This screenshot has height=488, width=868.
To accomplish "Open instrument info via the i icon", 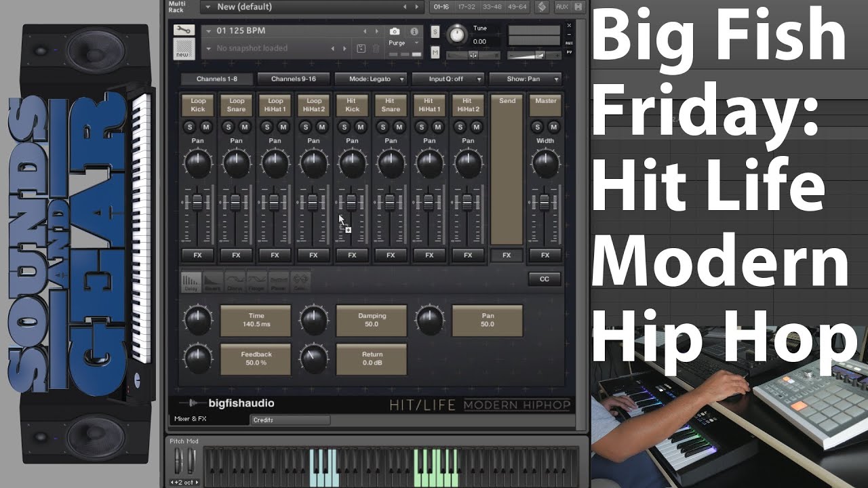I will click(x=414, y=31).
